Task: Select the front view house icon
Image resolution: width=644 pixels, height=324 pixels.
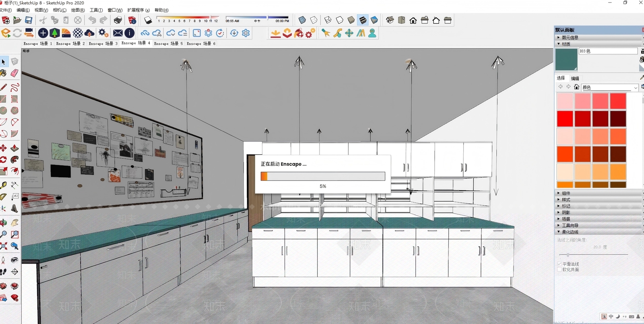Action: [x=413, y=20]
